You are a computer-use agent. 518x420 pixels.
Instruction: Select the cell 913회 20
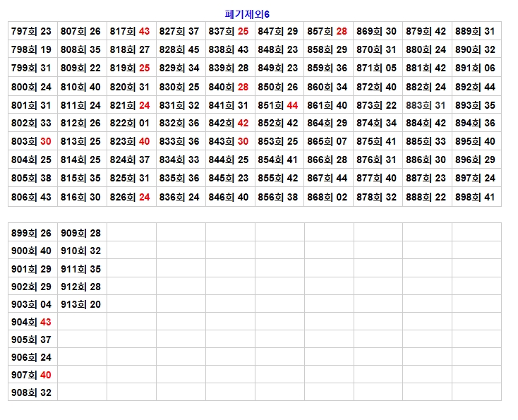[81, 304]
